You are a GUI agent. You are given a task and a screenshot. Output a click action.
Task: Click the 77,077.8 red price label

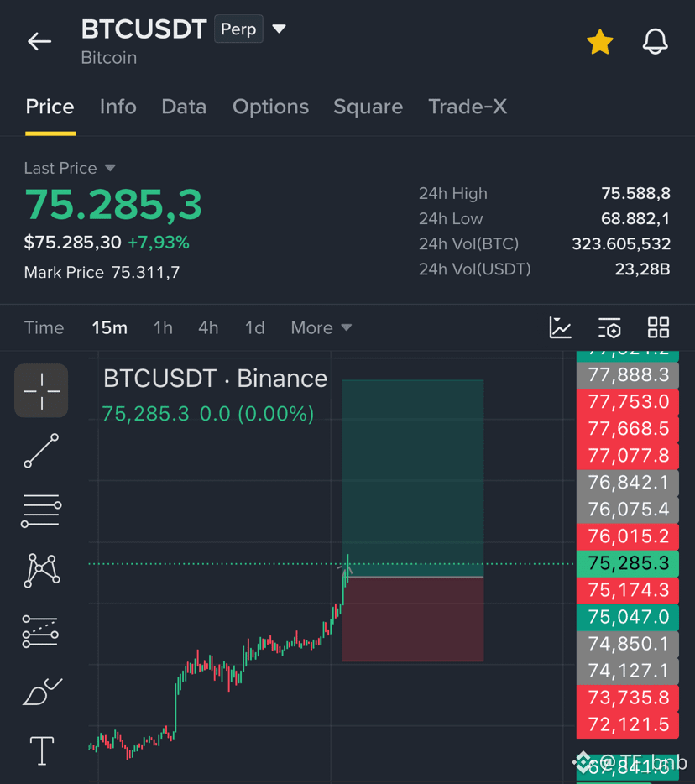coord(628,456)
